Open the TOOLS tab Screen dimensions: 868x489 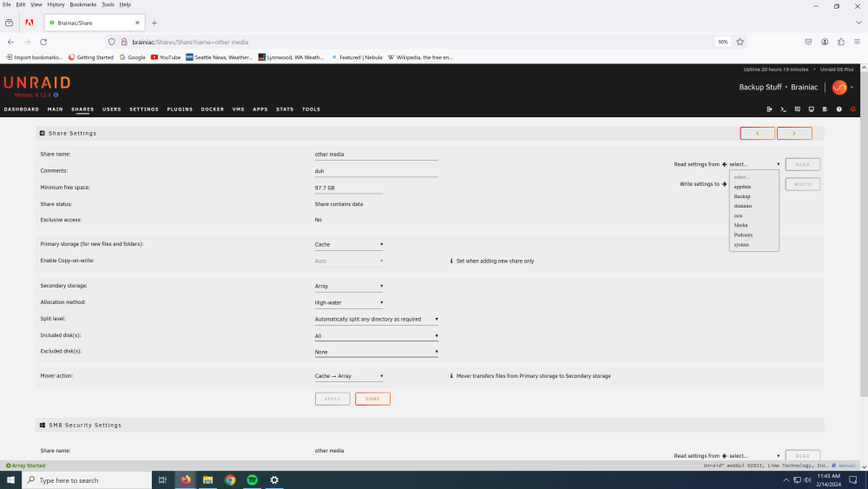point(311,109)
